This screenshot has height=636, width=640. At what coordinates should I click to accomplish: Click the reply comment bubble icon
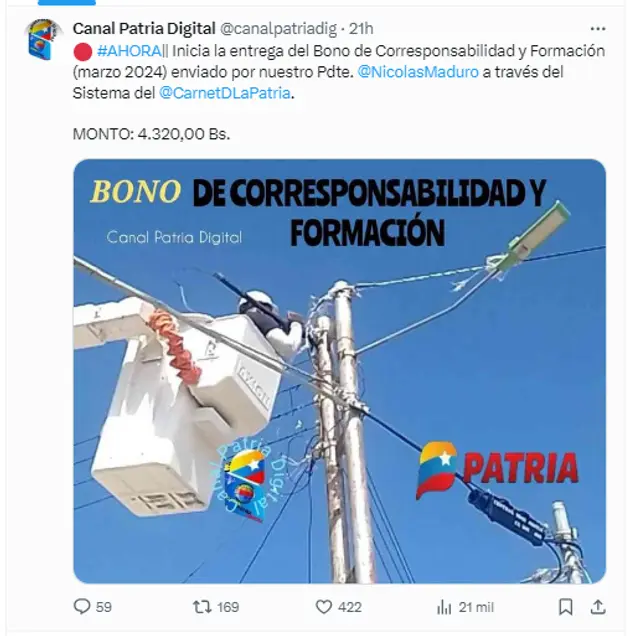(82, 606)
